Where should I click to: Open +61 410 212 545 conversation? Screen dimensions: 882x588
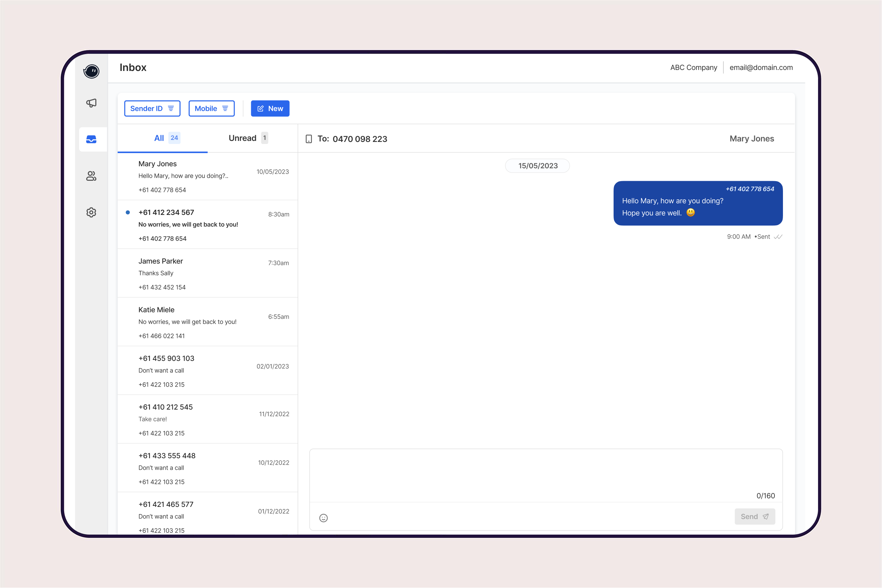[x=208, y=419]
